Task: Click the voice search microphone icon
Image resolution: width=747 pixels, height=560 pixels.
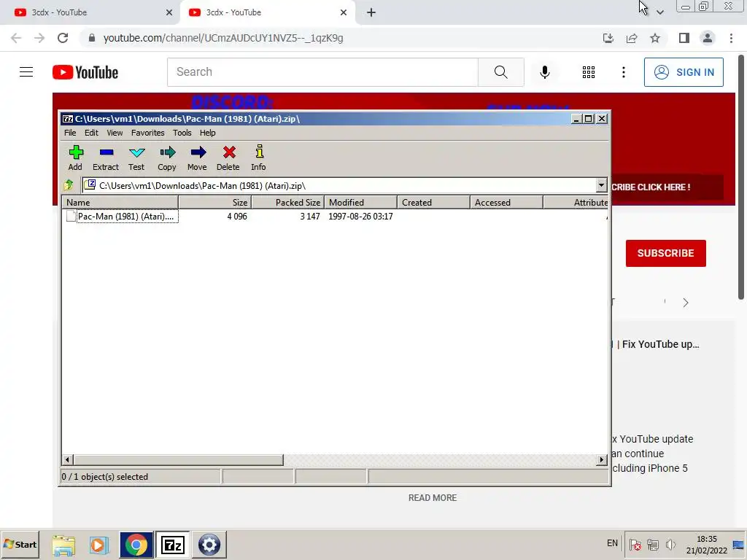Action: click(545, 72)
